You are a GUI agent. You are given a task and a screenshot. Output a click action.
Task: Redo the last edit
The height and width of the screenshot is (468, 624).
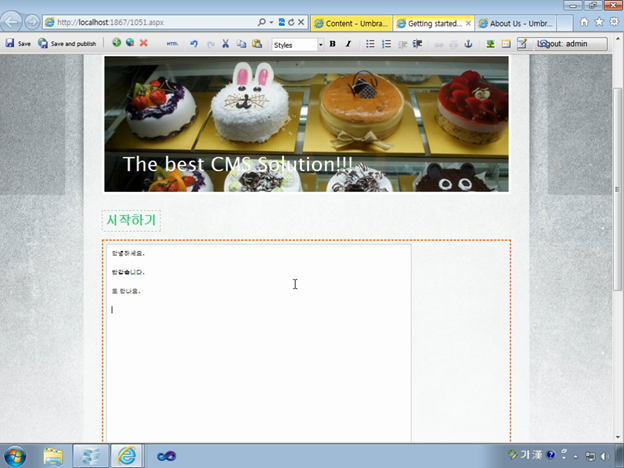coord(211,44)
